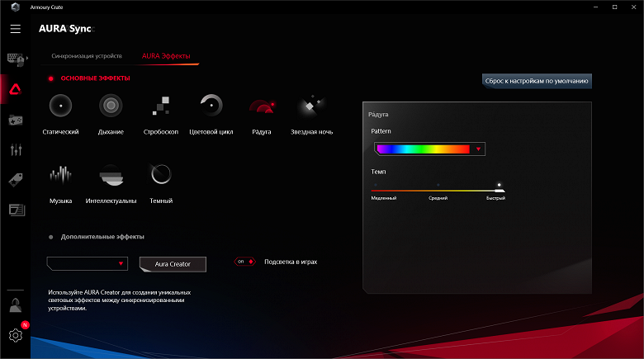Open the hamburger navigation menu
Viewport: 644px width, 359px height.
click(x=15, y=29)
